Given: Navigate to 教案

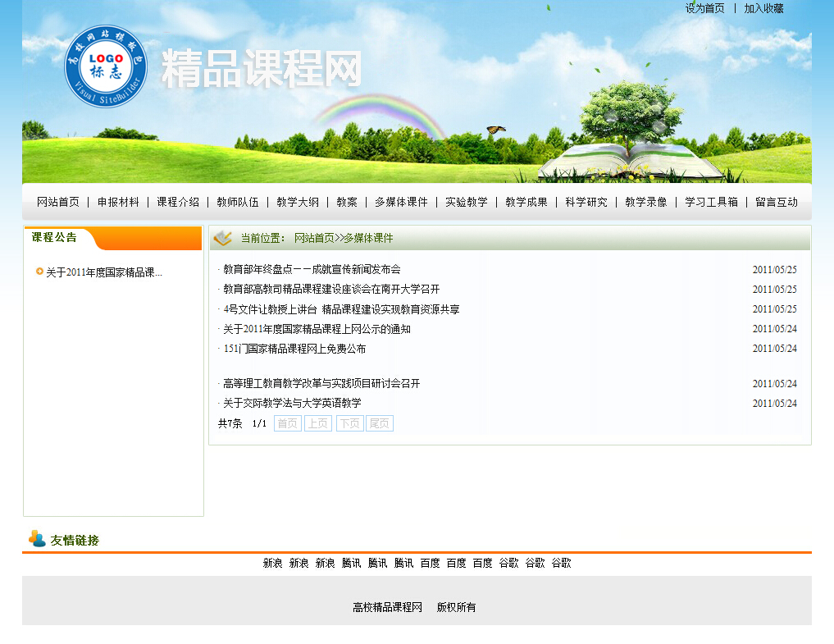Looking at the screenshot, I should click(x=347, y=202).
